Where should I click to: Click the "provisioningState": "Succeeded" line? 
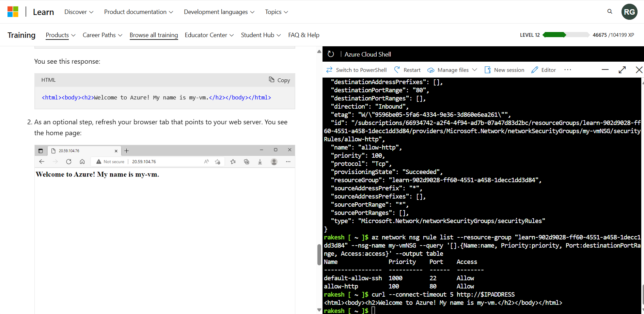(x=387, y=172)
